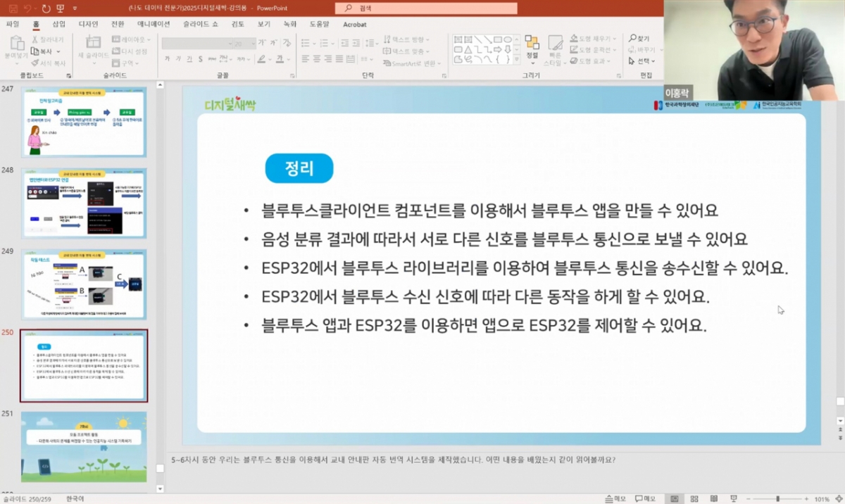Viewport: 845px width, 504px height.
Task: Toggle align text left
Action: pyautogui.click(x=304, y=60)
